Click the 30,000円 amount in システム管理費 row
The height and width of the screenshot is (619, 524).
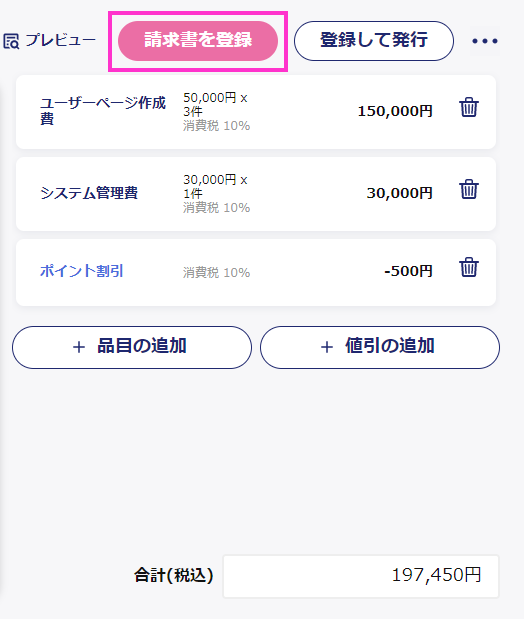pyautogui.click(x=400, y=193)
